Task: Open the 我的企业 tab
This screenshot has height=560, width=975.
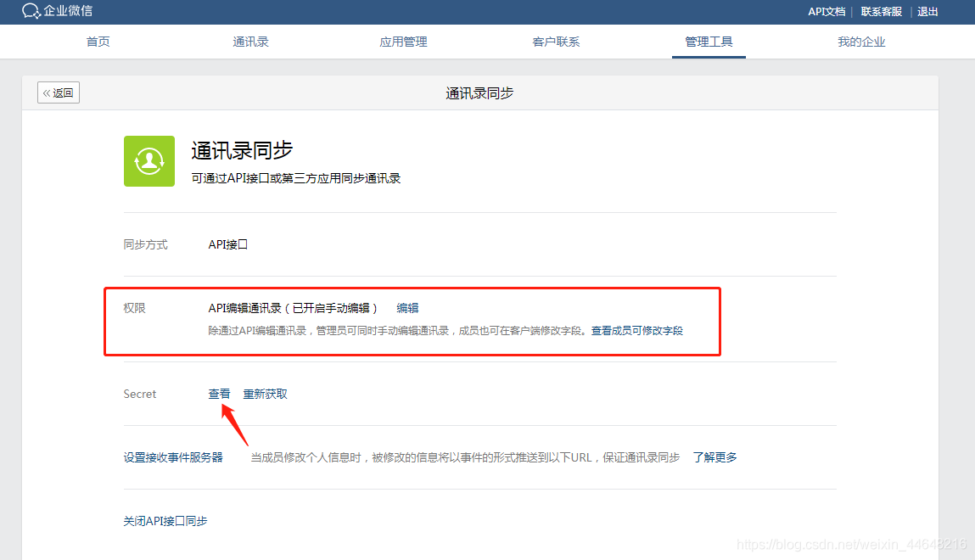Action: 861,42
